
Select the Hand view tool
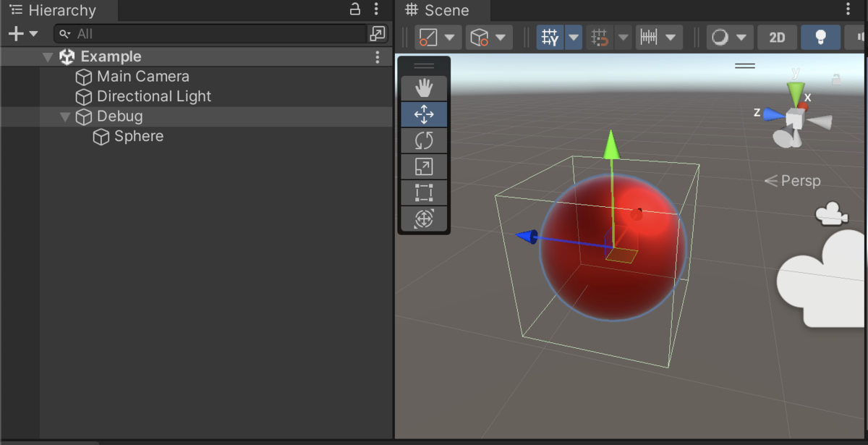click(x=424, y=88)
